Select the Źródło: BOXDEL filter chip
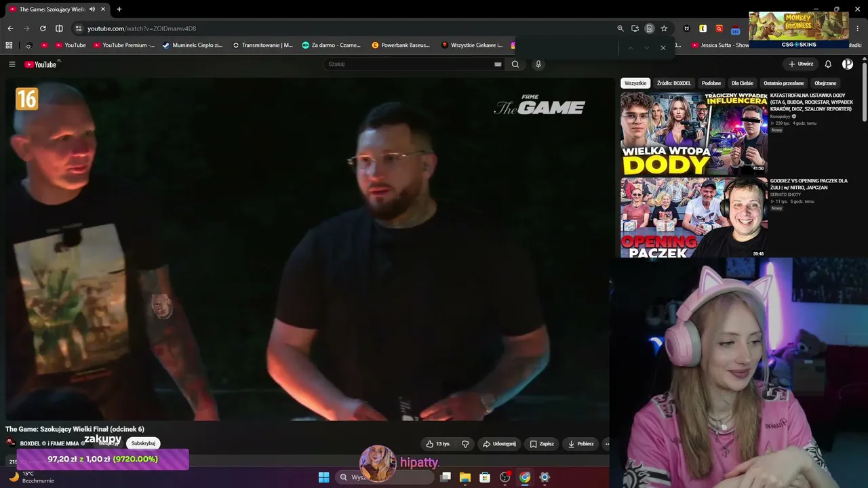 tap(674, 83)
